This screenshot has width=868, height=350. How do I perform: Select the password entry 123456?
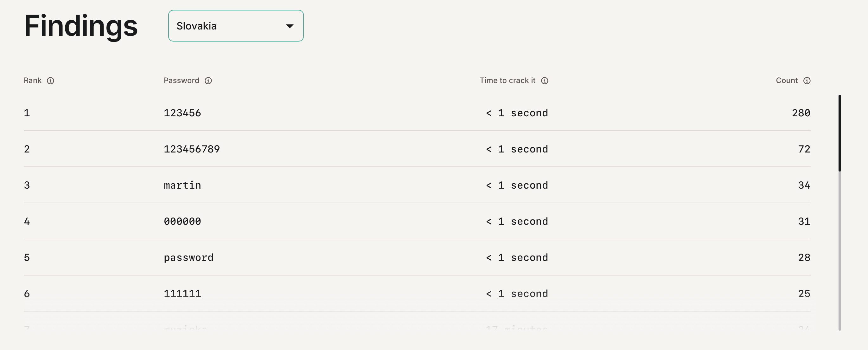coord(182,113)
